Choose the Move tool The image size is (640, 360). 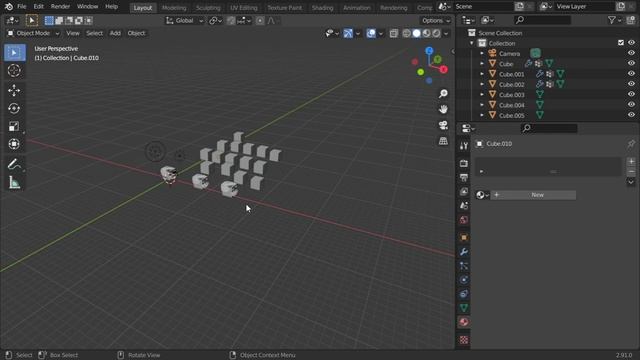(x=14, y=90)
